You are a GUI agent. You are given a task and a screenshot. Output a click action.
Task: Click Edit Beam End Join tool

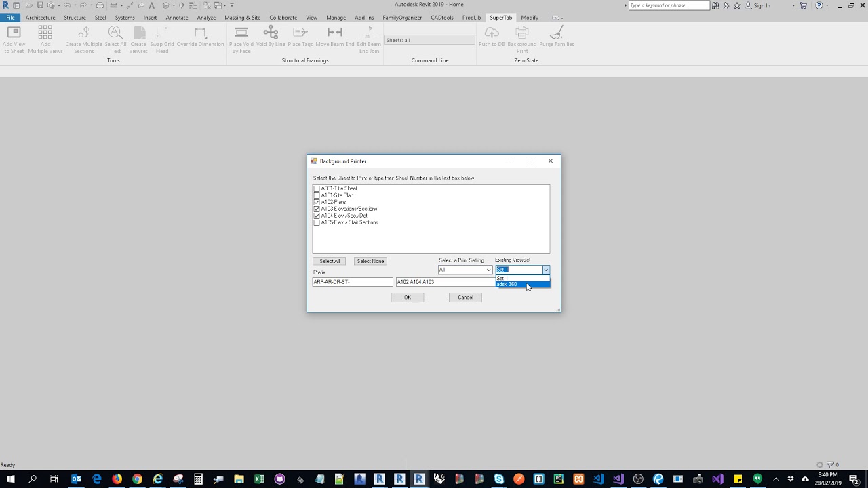(x=369, y=39)
